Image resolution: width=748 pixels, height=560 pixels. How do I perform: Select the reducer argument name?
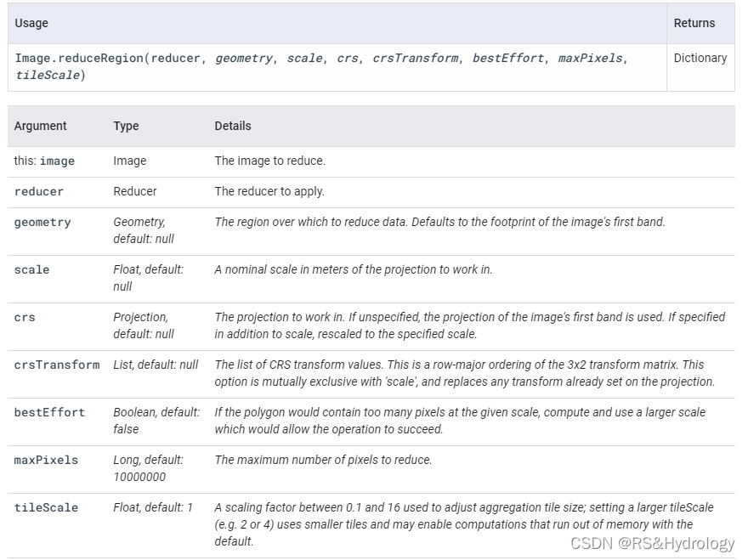click(x=38, y=191)
